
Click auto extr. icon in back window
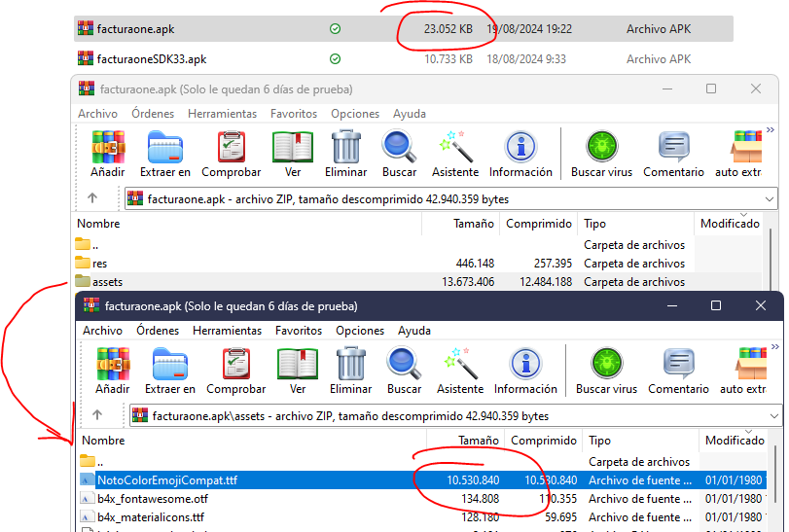746,147
